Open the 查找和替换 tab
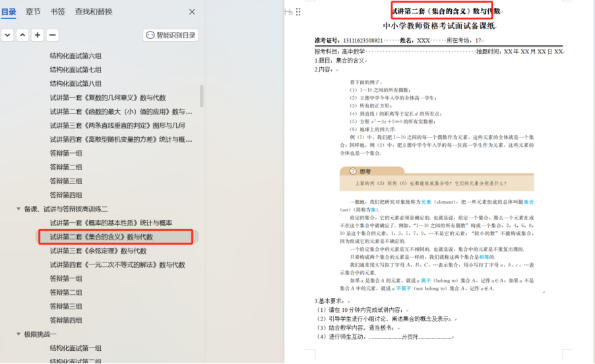Screen dimensions: 595x364 94,12
